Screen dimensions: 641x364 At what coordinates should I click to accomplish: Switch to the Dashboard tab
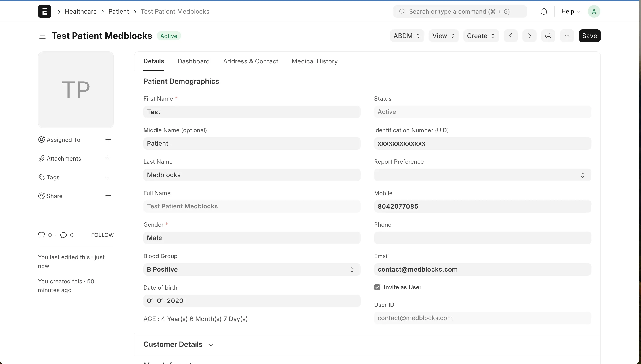(193, 61)
